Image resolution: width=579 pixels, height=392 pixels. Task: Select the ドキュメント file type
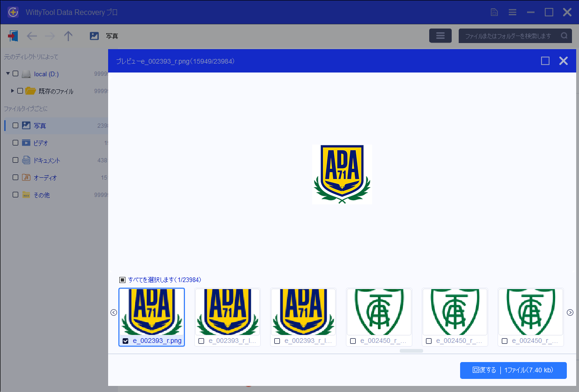(x=47, y=160)
